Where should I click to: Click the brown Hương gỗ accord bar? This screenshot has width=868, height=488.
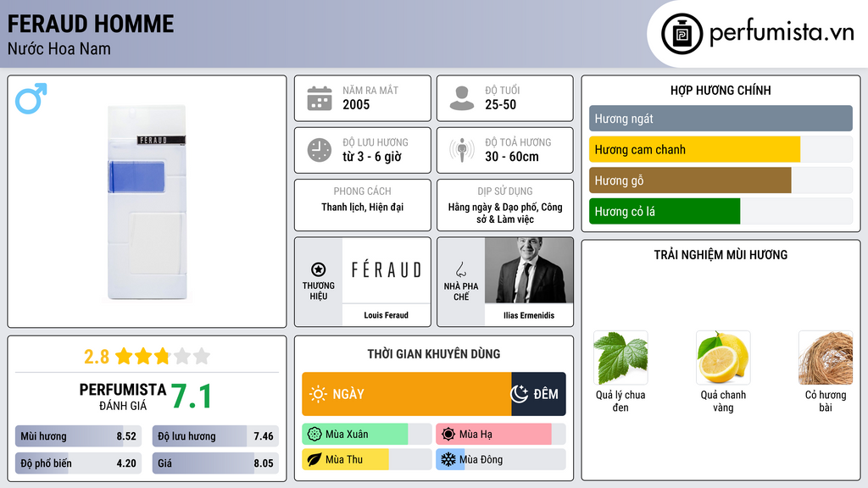pyautogui.click(x=690, y=180)
